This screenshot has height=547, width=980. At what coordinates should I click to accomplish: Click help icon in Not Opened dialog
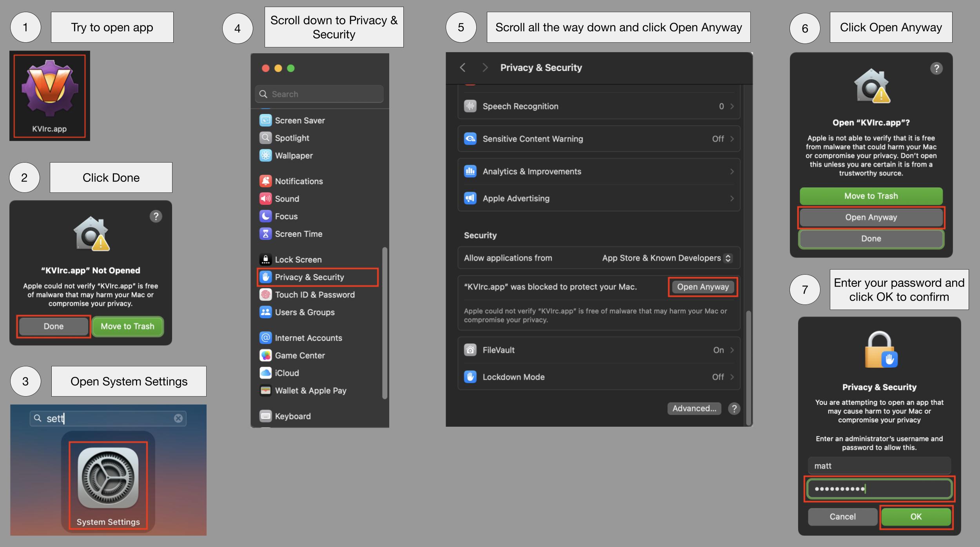[x=156, y=216]
